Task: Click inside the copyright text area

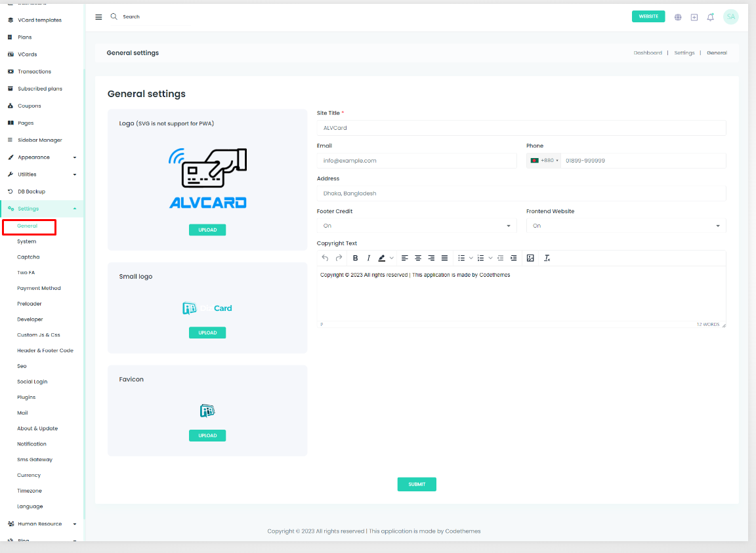Action: tap(521, 294)
